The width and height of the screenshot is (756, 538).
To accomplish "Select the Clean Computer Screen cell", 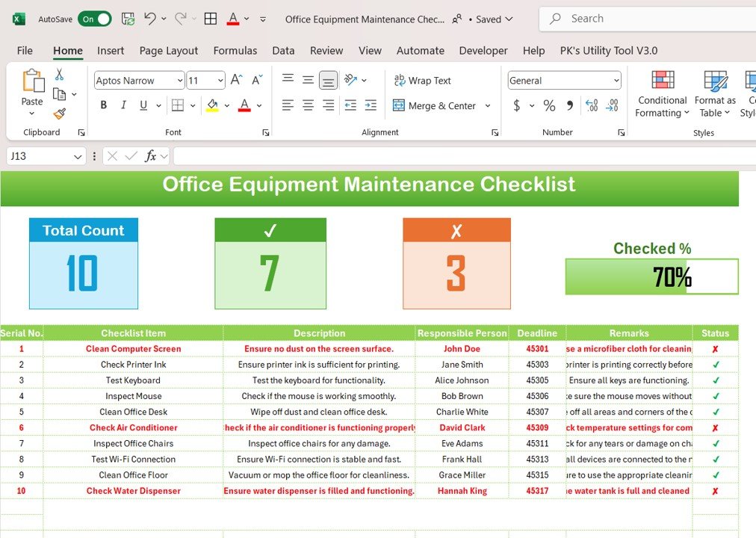I will (133, 348).
